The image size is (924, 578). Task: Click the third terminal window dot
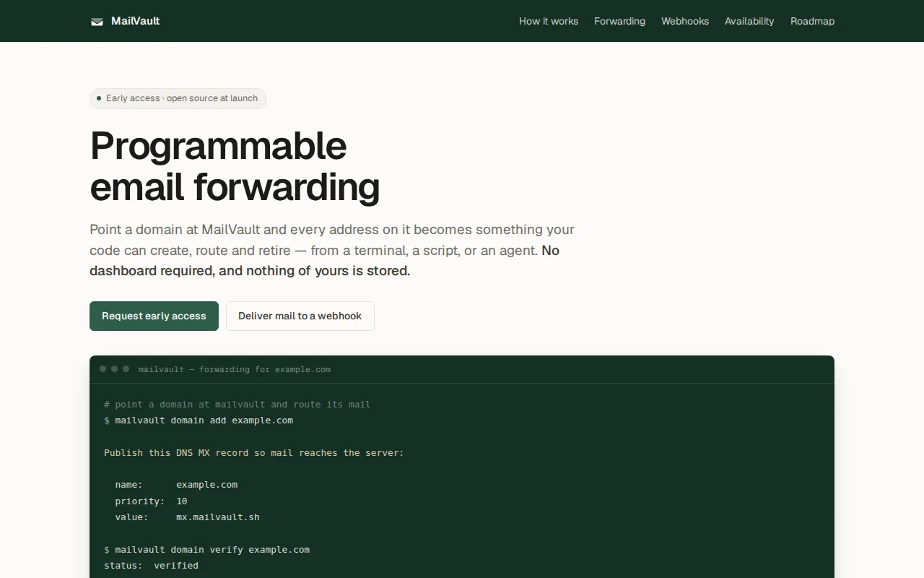coord(126,369)
